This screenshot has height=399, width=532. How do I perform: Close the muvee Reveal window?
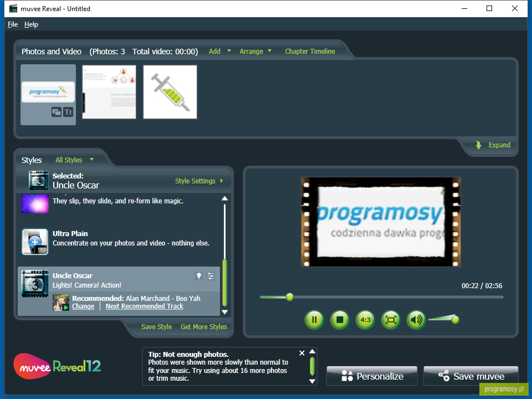coord(515,8)
